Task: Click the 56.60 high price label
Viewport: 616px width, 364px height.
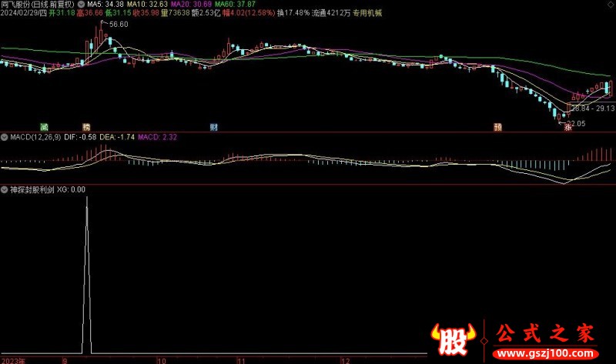Action: [119, 25]
